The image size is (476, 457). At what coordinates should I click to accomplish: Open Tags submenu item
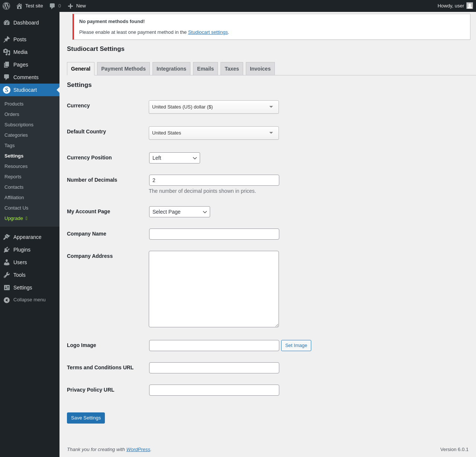click(30, 146)
